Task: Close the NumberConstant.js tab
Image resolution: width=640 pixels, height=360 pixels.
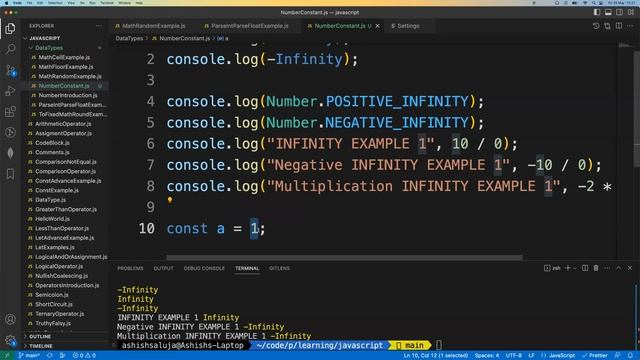Action: pyautogui.click(x=378, y=26)
